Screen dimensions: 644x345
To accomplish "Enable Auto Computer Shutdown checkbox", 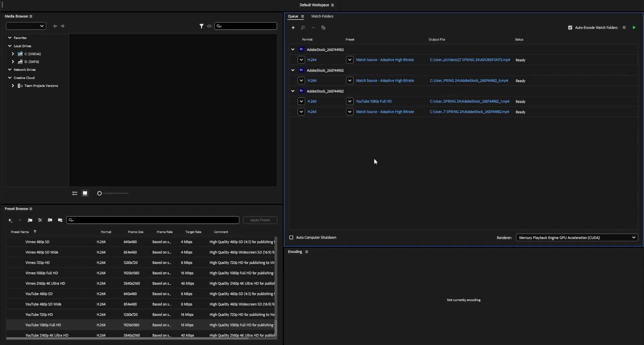I will [x=291, y=238].
